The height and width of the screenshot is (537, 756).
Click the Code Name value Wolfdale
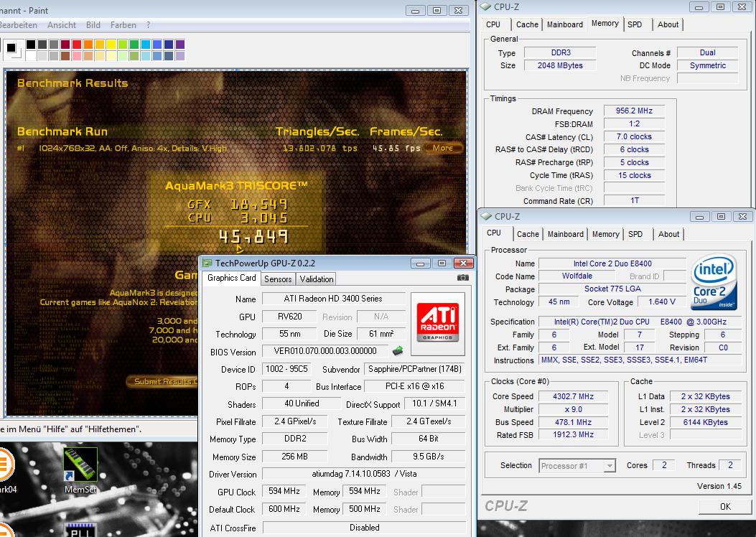point(577,276)
